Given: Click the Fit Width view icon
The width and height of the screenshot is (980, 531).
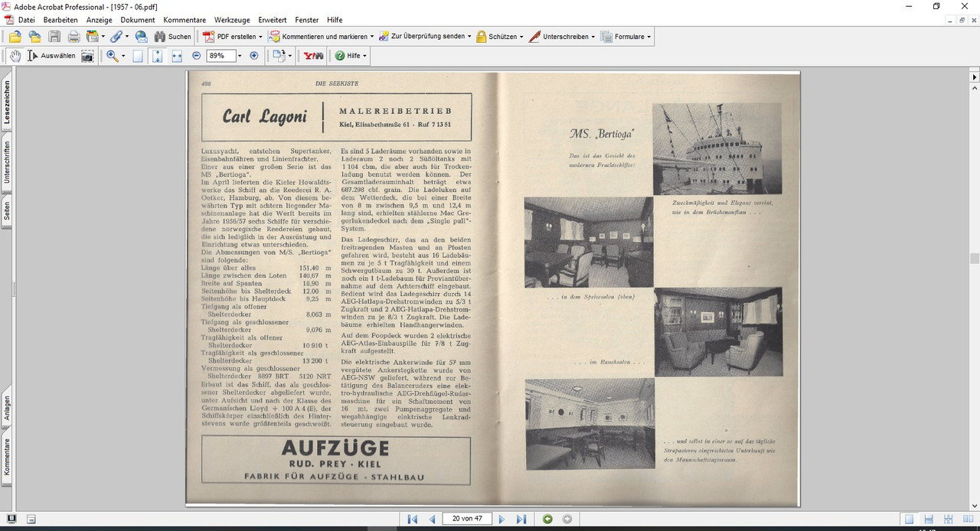Looking at the screenshot, I should (x=177, y=56).
